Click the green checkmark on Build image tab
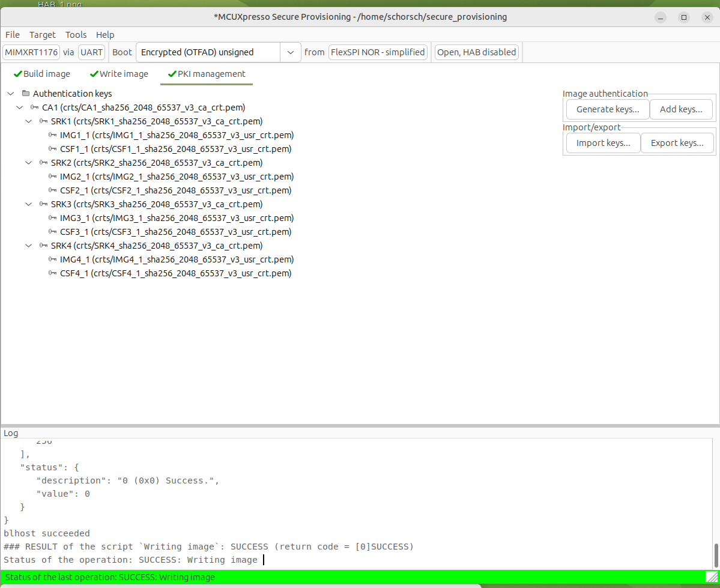The width and height of the screenshot is (720, 588). [16, 73]
